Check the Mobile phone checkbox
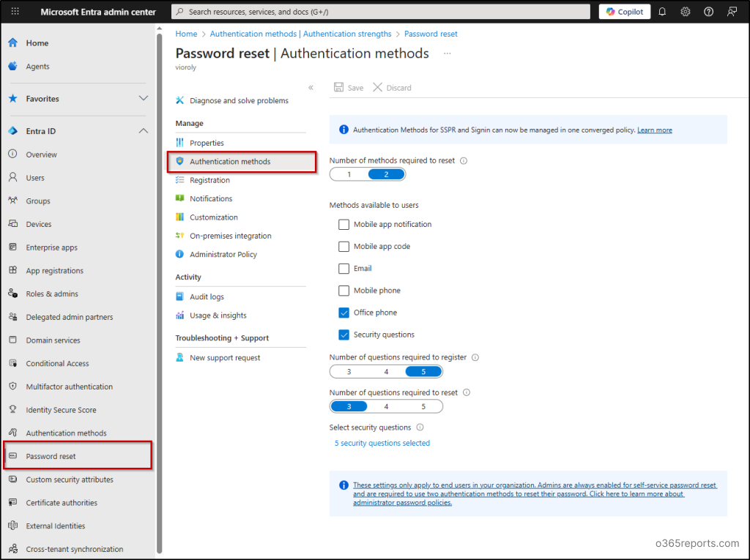 [x=344, y=291]
